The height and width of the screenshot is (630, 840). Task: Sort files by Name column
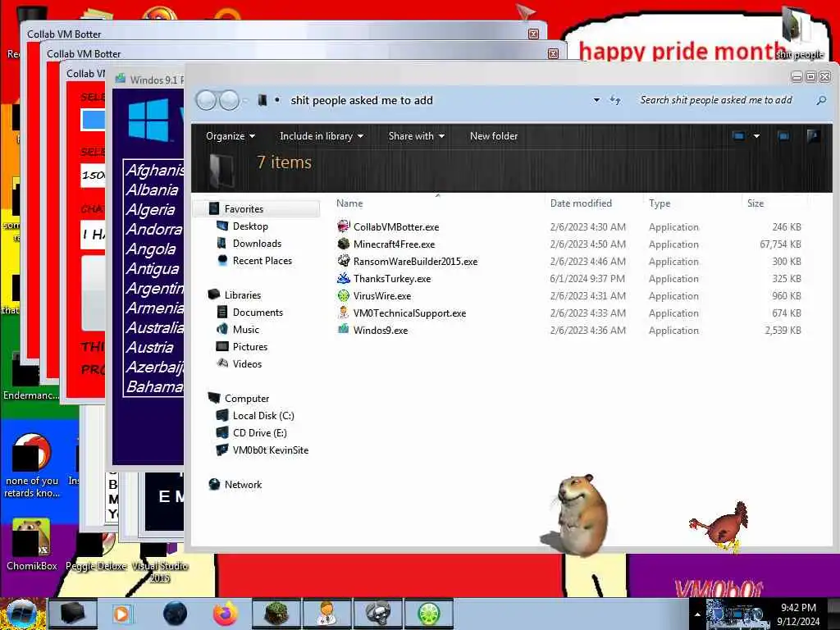pyautogui.click(x=349, y=203)
